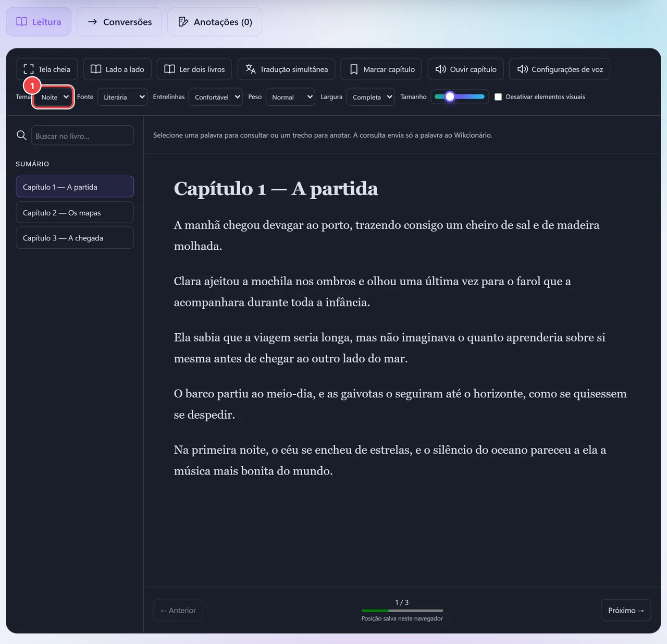The width and height of the screenshot is (667, 644).
Task: Click the paragraph starting 'Na primeira noite'
Action: (x=390, y=460)
